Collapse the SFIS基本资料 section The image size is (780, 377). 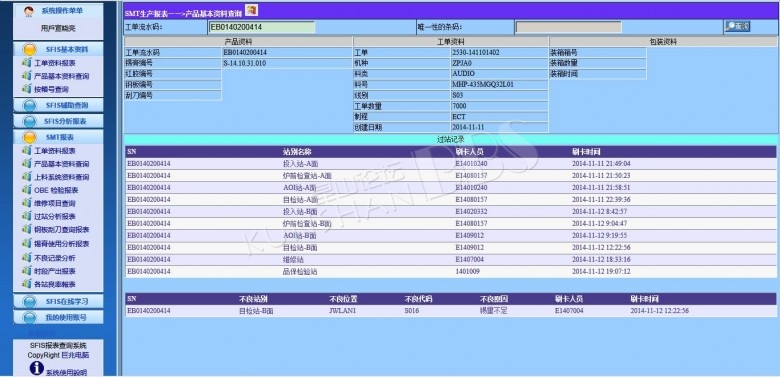[58, 49]
